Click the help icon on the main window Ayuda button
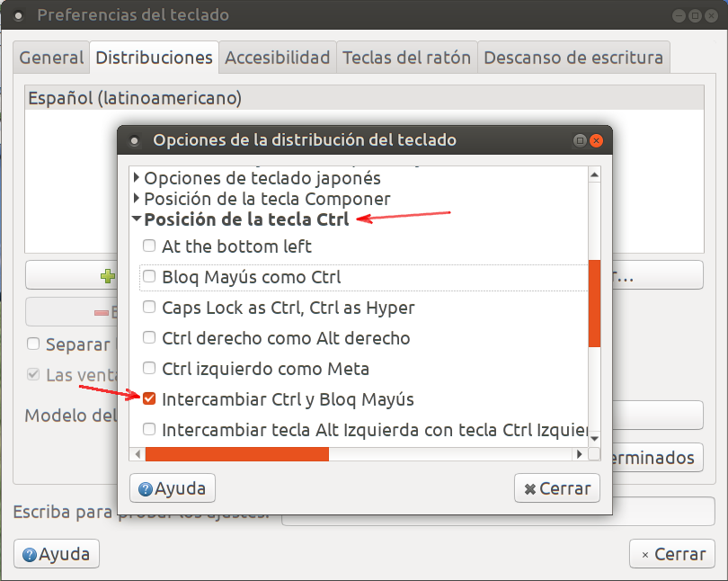Screen dimensions: 728x581 31,553
